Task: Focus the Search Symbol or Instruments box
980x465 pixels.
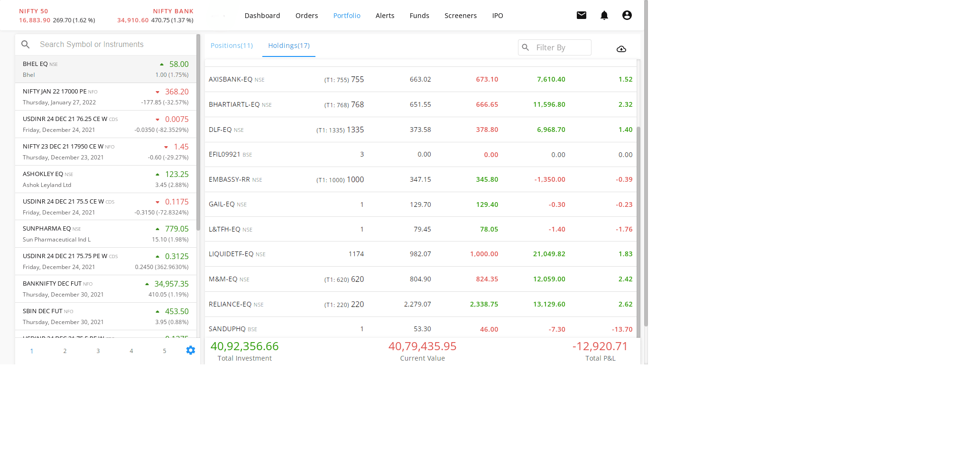Action: click(114, 45)
